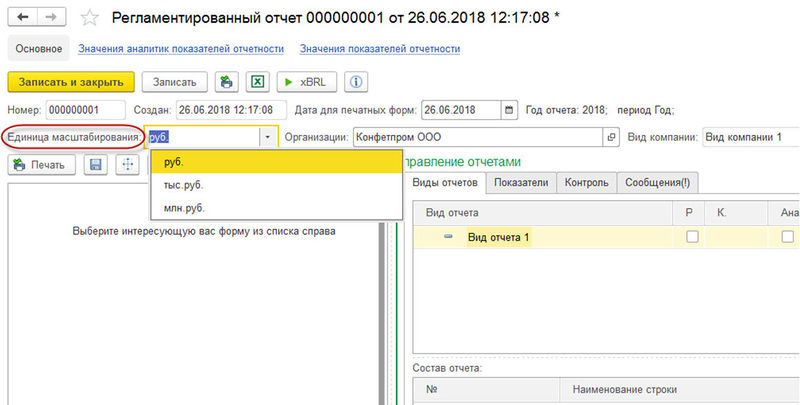800x405 pixels.
Task: Click the № column header
Action: click(486, 389)
